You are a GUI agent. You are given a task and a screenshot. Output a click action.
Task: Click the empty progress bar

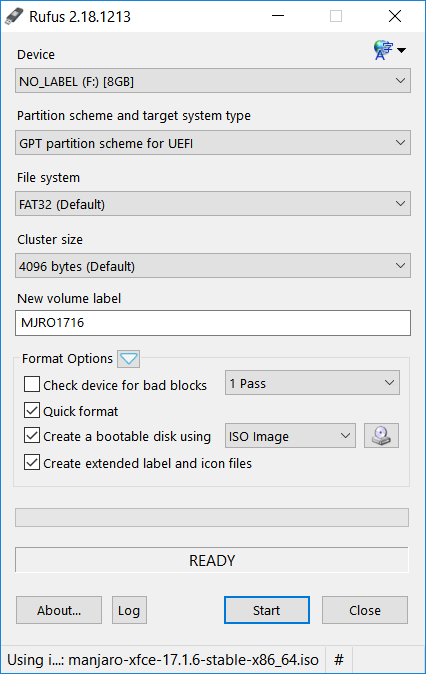coord(212,518)
